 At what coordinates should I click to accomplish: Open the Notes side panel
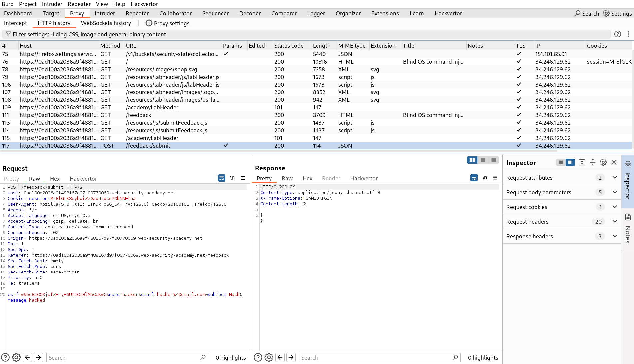tap(628, 230)
